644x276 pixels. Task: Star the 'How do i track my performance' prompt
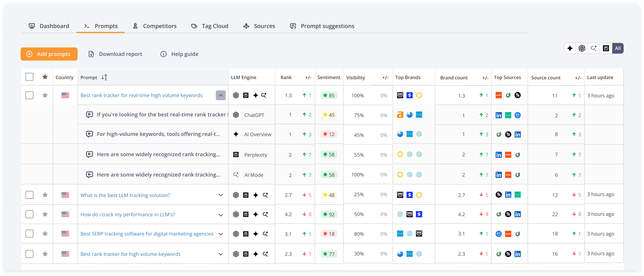pyautogui.click(x=45, y=214)
